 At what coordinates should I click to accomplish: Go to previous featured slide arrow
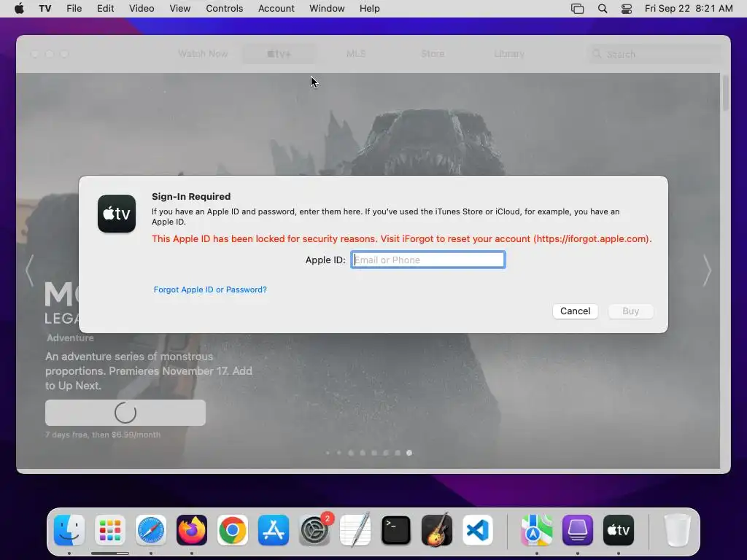[x=29, y=271]
